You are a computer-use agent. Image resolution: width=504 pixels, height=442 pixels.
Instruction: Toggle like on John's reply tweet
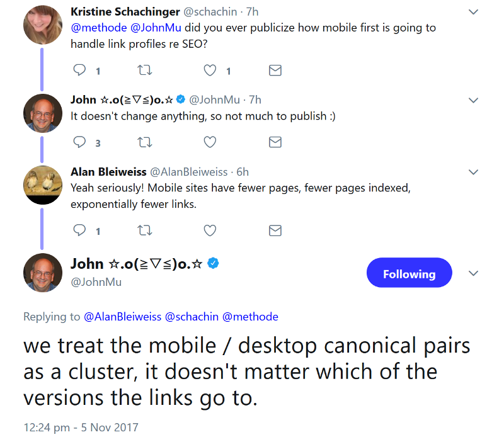(x=209, y=142)
